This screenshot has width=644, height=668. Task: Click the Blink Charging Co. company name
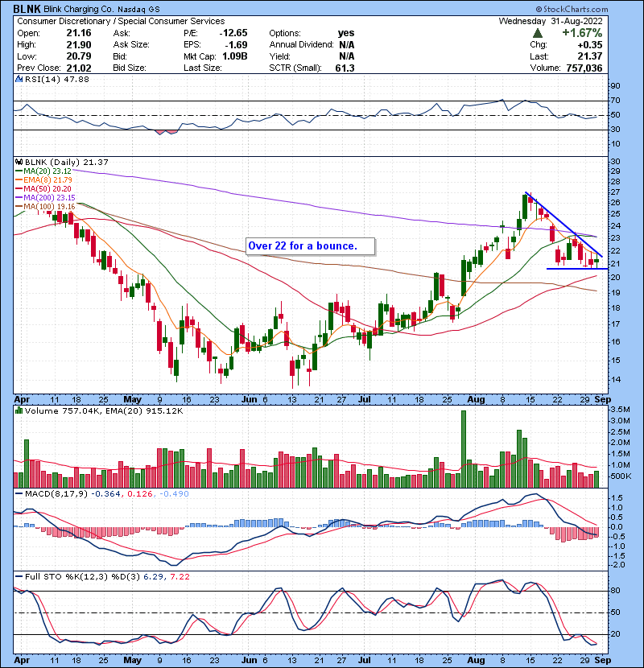pyautogui.click(x=80, y=9)
